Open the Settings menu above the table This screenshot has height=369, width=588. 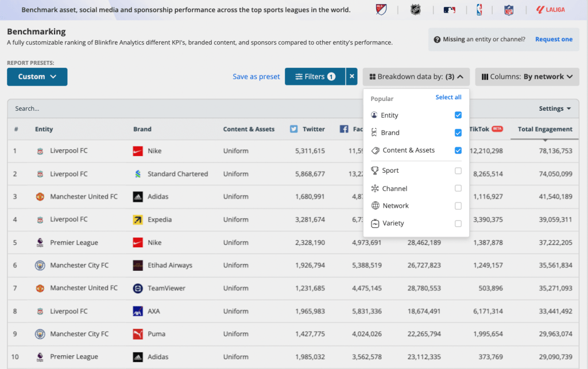(x=552, y=108)
